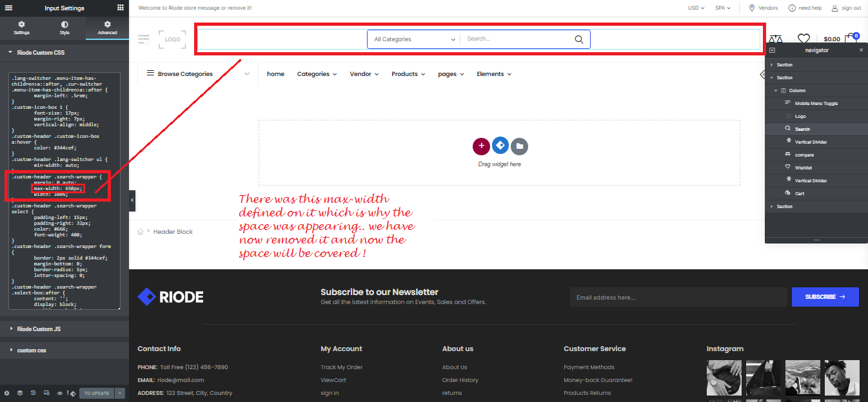
Task: Click the TO UPDATE button
Action: click(x=97, y=393)
